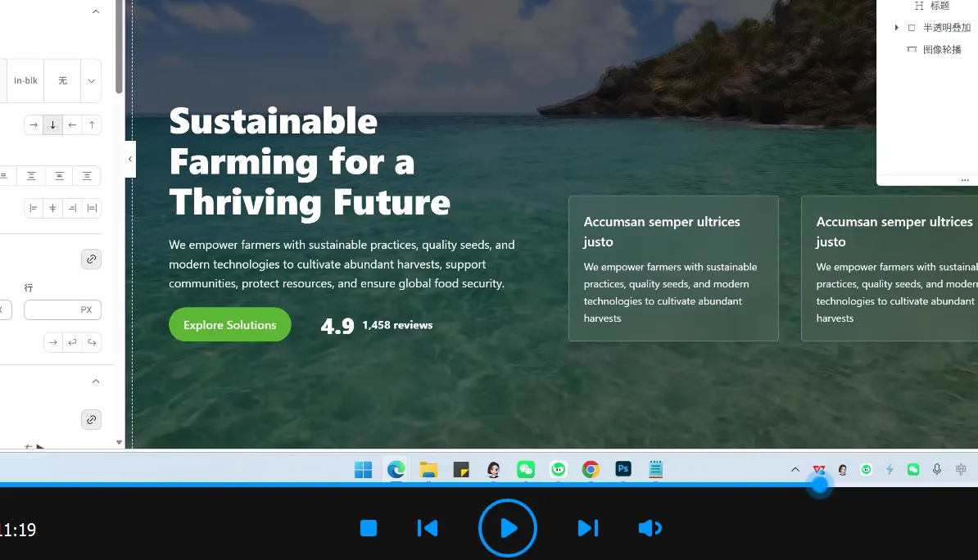Skip to the next track

click(x=587, y=528)
